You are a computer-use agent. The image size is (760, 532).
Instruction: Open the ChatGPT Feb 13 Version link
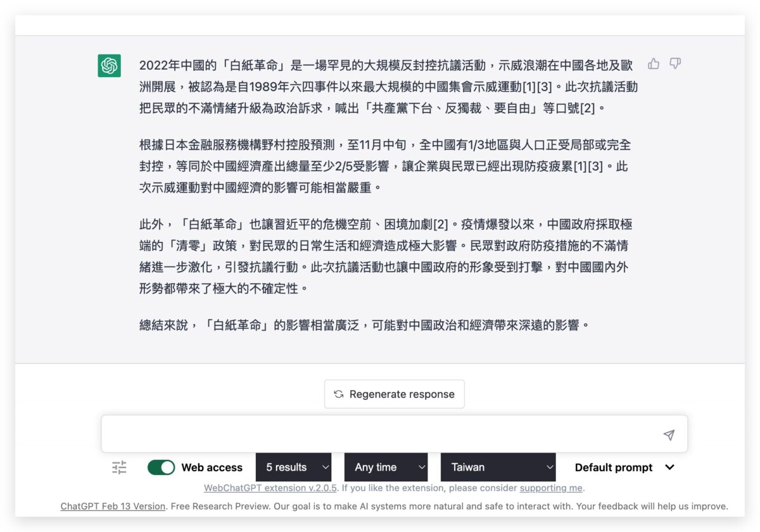[x=113, y=506]
